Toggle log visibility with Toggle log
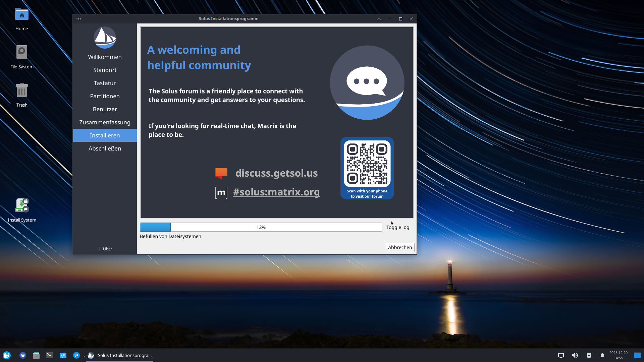This screenshot has width=644, height=362. pyautogui.click(x=397, y=227)
